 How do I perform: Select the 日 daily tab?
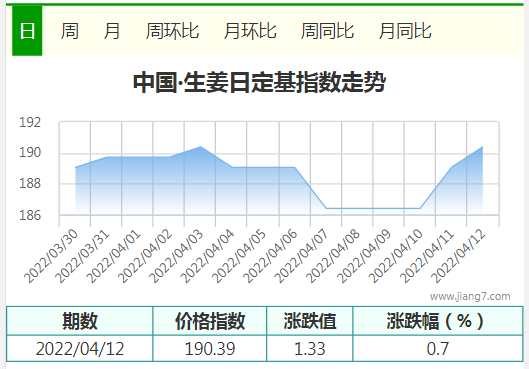click(x=27, y=31)
